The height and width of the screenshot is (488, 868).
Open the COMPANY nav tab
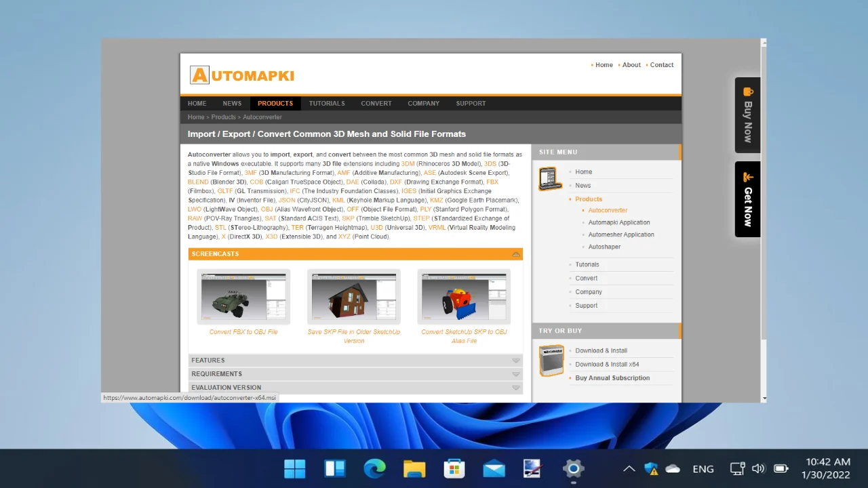click(424, 104)
